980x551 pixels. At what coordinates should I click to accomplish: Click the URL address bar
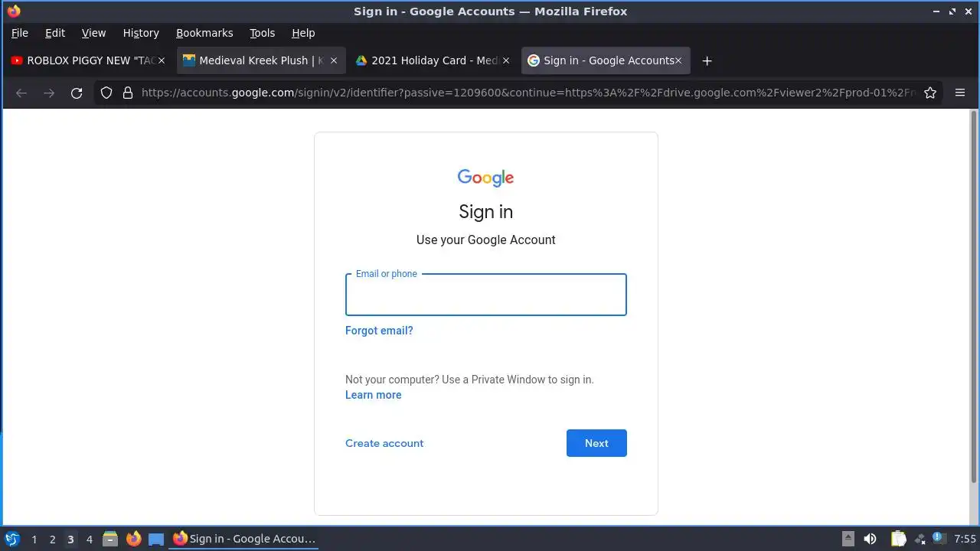[528, 93]
